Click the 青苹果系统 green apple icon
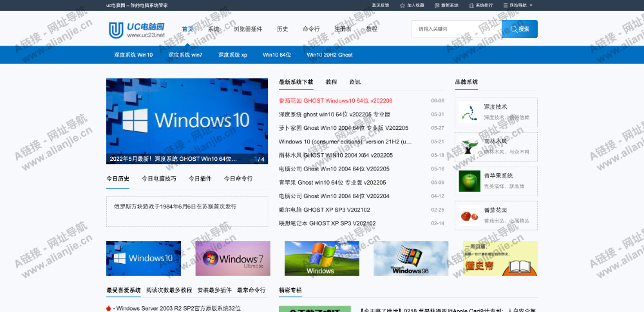The width and height of the screenshot is (644, 312). (x=470, y=181)
